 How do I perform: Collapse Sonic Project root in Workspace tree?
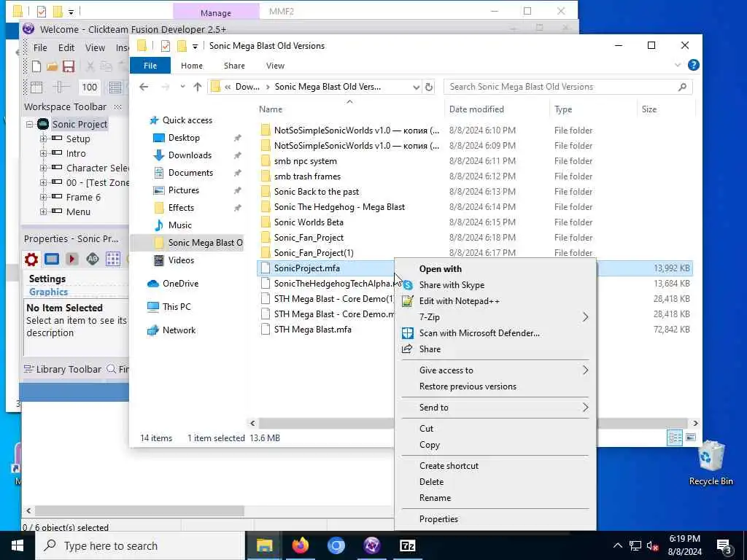(29, 124)
